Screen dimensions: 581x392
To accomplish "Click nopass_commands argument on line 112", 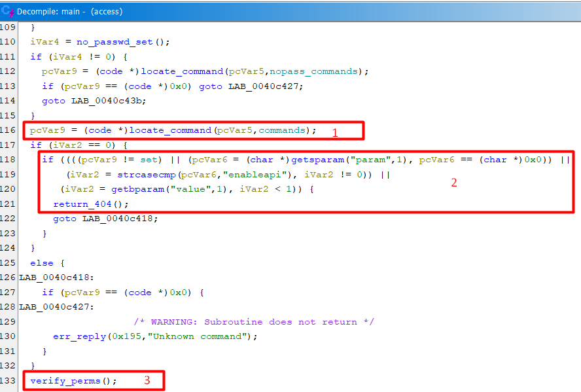I will coord(313,71).
